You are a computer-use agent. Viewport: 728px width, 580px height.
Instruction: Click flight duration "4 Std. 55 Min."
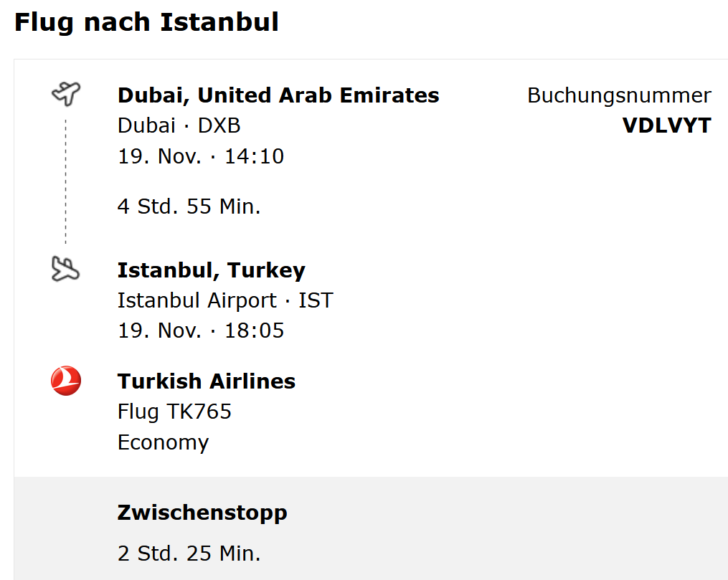[189, 206]
